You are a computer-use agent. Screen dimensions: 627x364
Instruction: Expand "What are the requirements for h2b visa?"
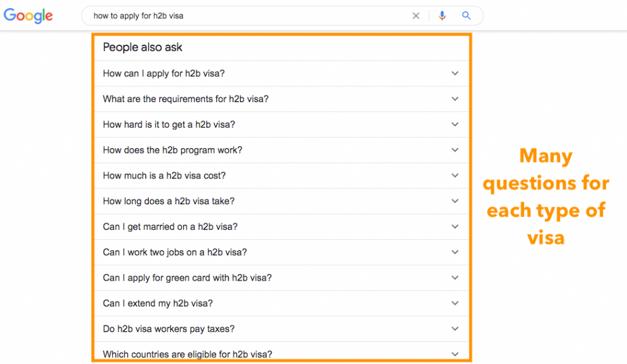(282, 99)
